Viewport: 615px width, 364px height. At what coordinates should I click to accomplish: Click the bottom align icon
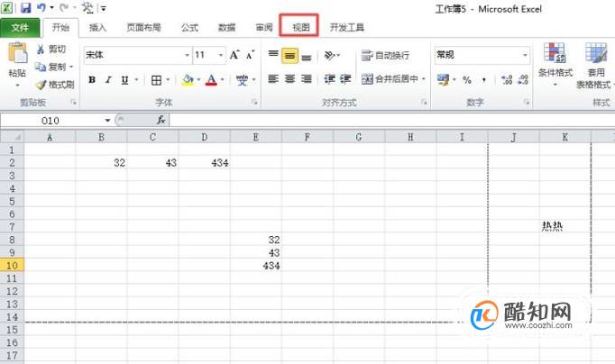pos(307,56)
